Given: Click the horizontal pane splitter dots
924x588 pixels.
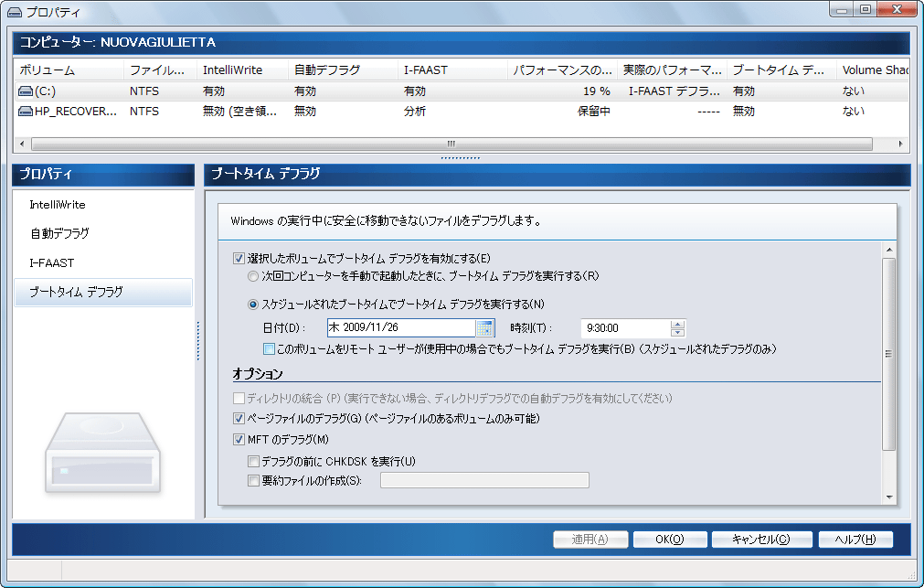Looking at the screenshot, I should 461,158.
